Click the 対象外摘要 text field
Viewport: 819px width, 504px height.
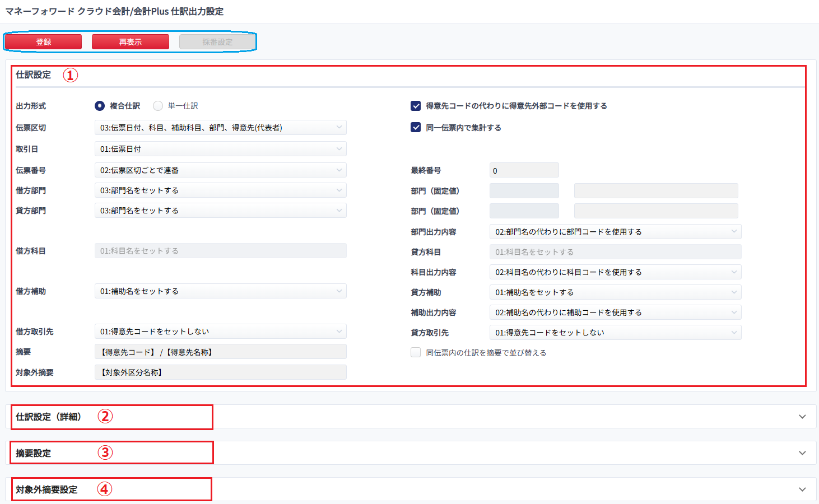click(x=220, y=372)
